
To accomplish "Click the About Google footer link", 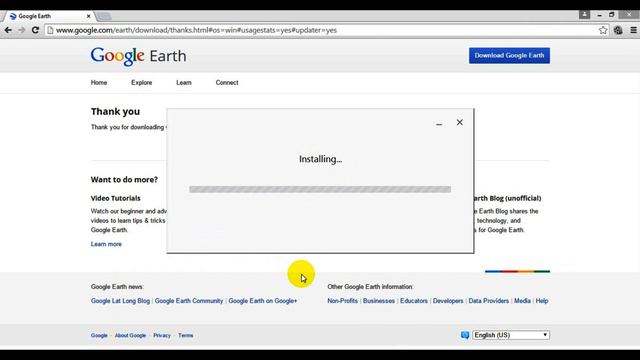I will pyautogui.click(x=130, y=336).
